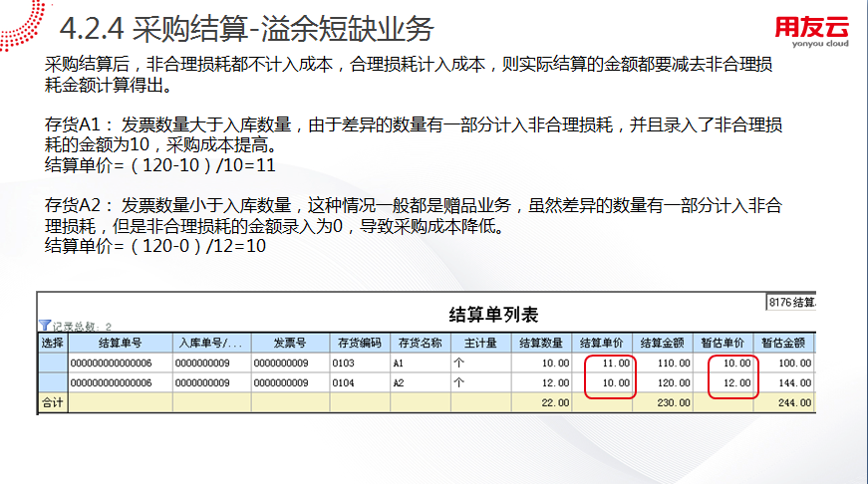Select the selection cell of the A2 row
This screenshot has height=484, width=868.
tap(53, 382)
